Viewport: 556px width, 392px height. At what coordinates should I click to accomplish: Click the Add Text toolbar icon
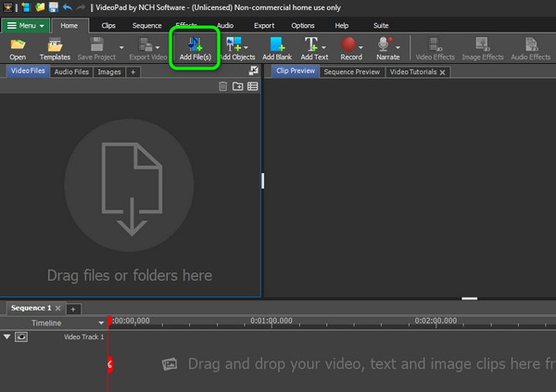(312, 48)
